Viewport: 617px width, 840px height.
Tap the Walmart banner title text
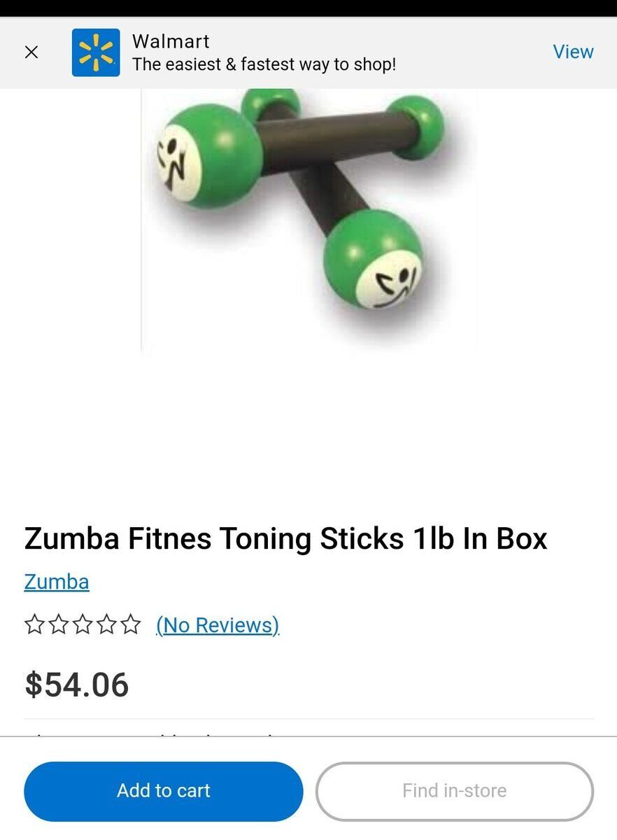coord(171,41)
